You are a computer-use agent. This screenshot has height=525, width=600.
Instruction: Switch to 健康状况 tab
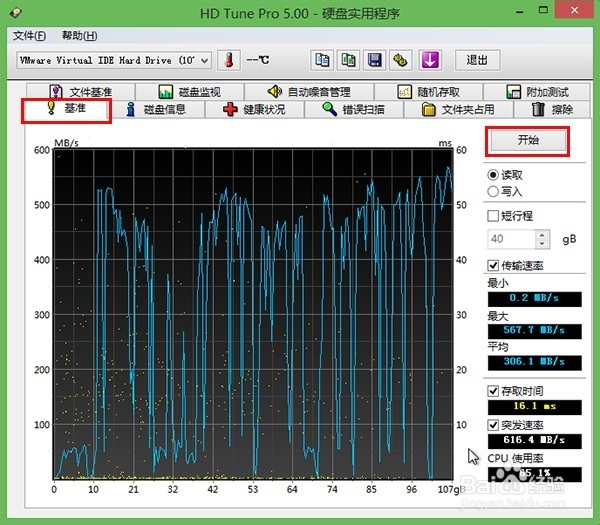(x=254, y=109)
